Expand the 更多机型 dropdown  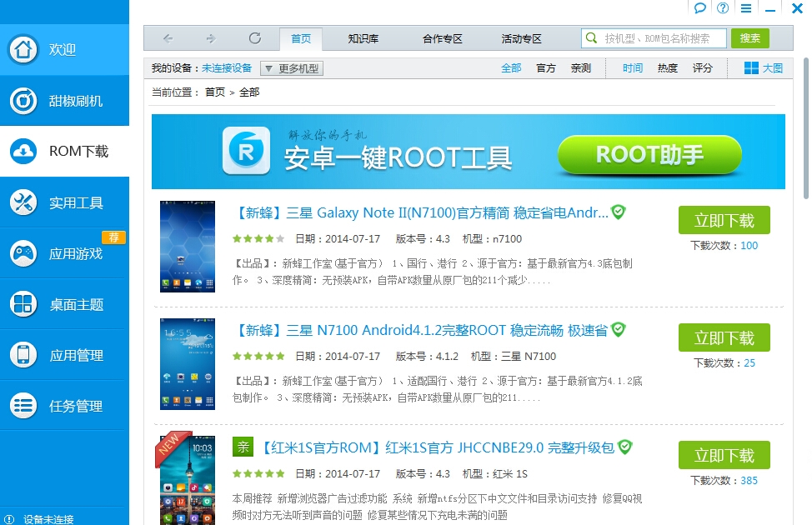point(292,68)
